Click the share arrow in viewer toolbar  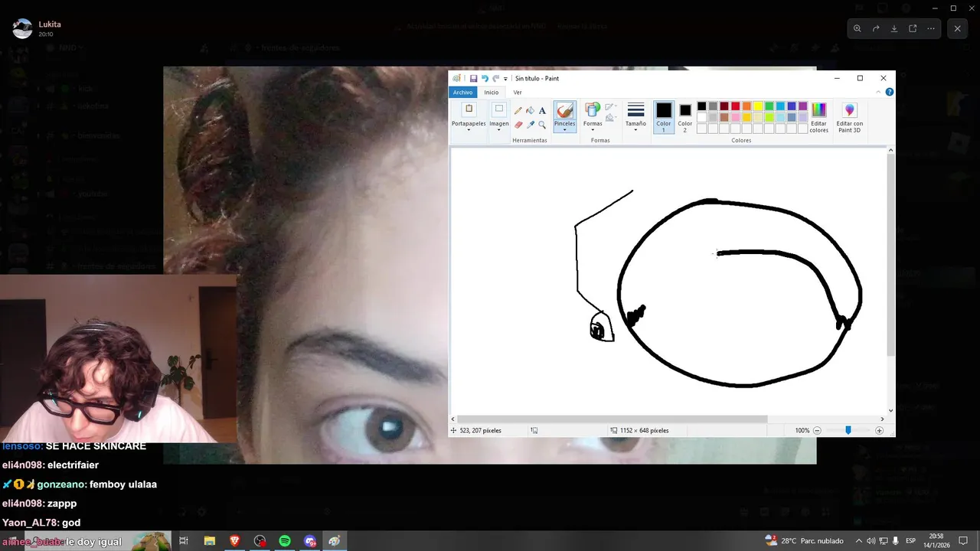point(876,28)
